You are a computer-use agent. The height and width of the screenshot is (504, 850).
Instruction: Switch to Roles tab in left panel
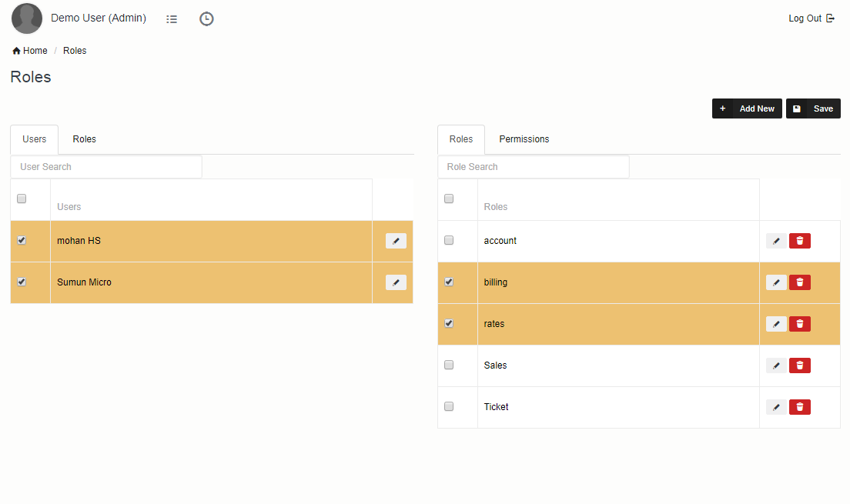84,139
